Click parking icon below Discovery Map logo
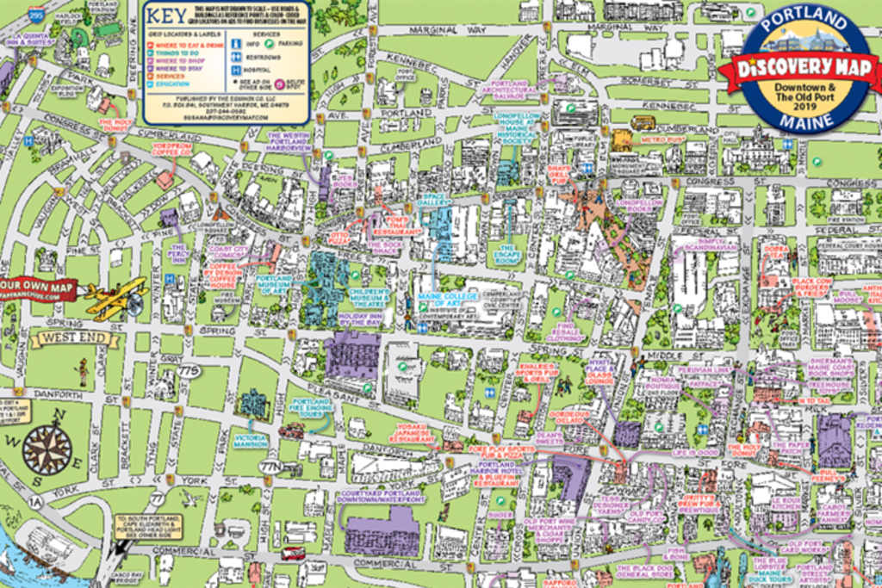Screen dimensions: 882x588 point(817,162)
